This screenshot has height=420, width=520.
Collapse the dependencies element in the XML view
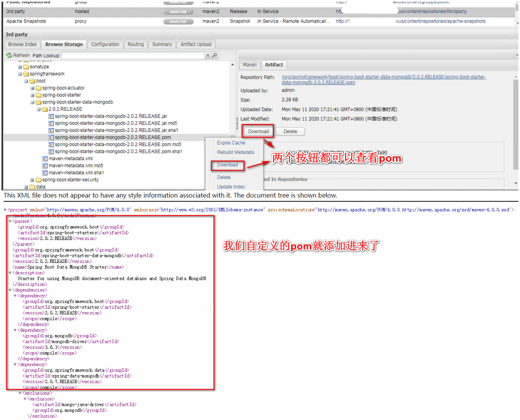[x=10, y=290]
